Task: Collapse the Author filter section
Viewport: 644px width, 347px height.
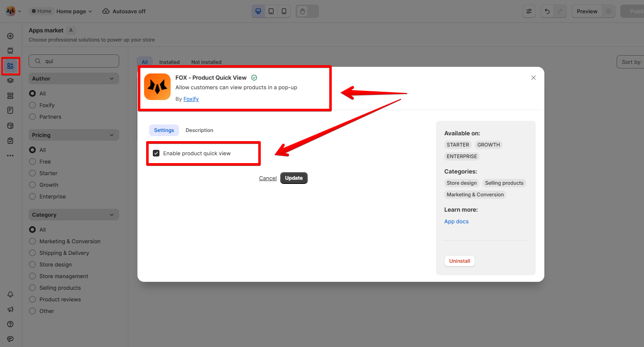Action: (74, 78)
